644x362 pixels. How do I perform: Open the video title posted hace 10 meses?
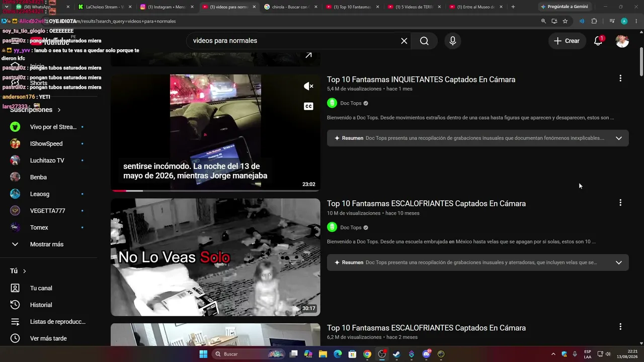pyautogui.click(x=426, y=204)
